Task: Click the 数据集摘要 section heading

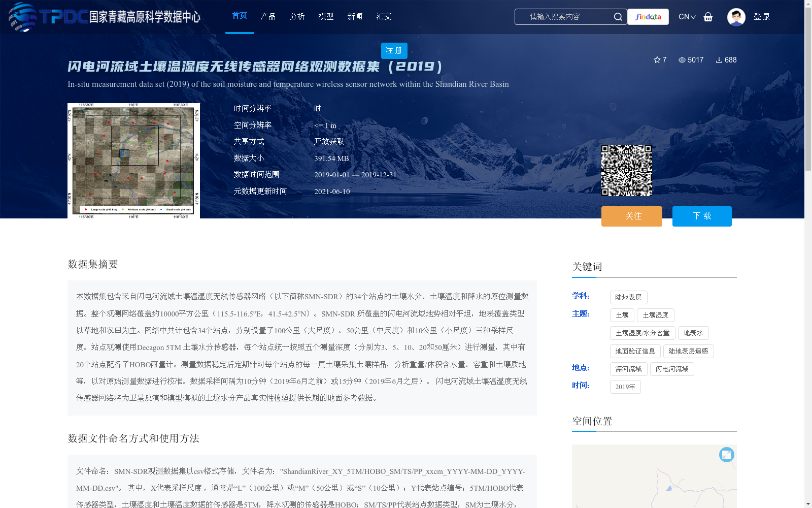Action: [x=93, y=264]
